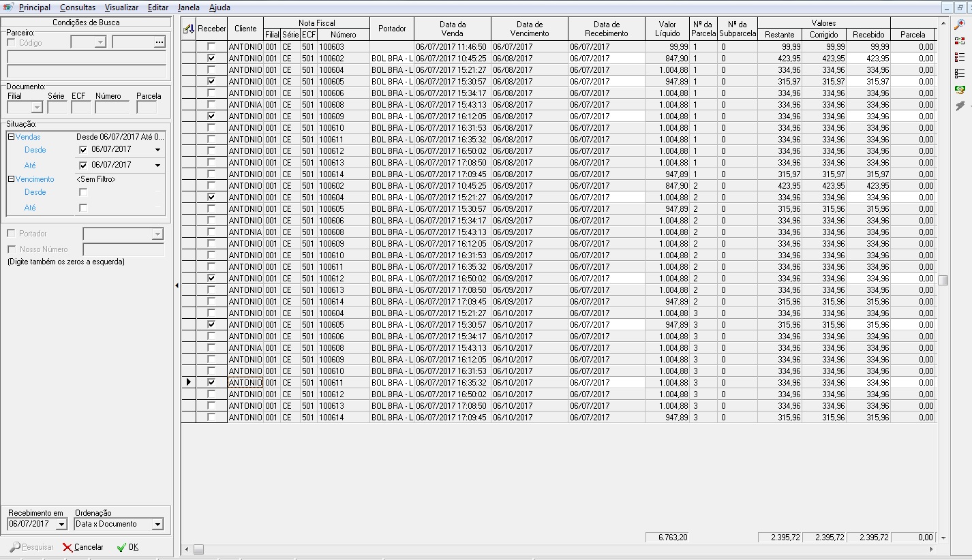Collapse the Vencimento tree node

(x=11, y=179)
